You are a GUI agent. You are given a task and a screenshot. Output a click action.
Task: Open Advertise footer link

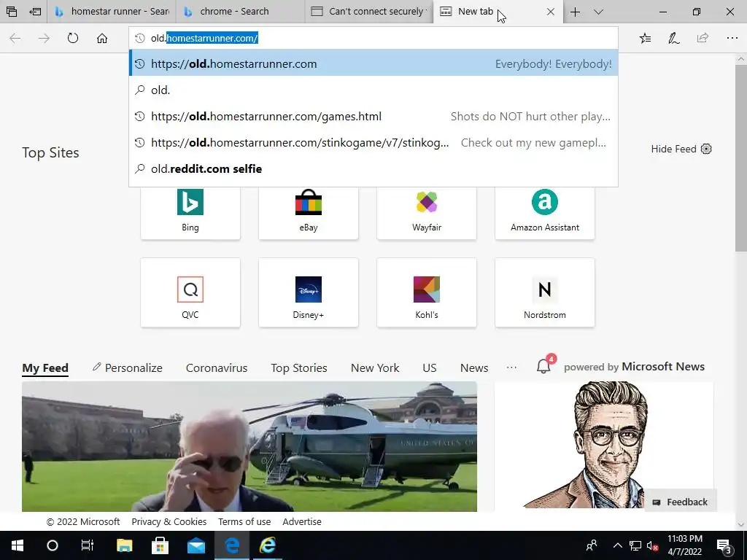click(302, 522)
